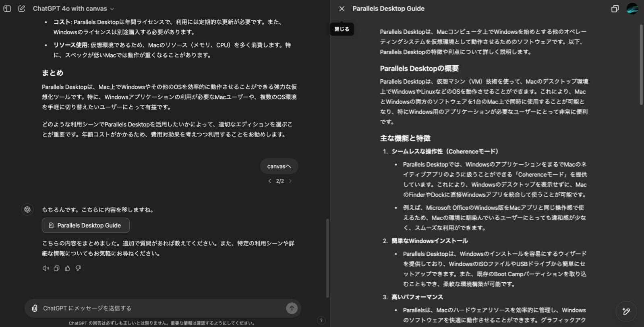Open the profile avatar menu
This screenshot has width=644, height=327.
pos(632,8)
